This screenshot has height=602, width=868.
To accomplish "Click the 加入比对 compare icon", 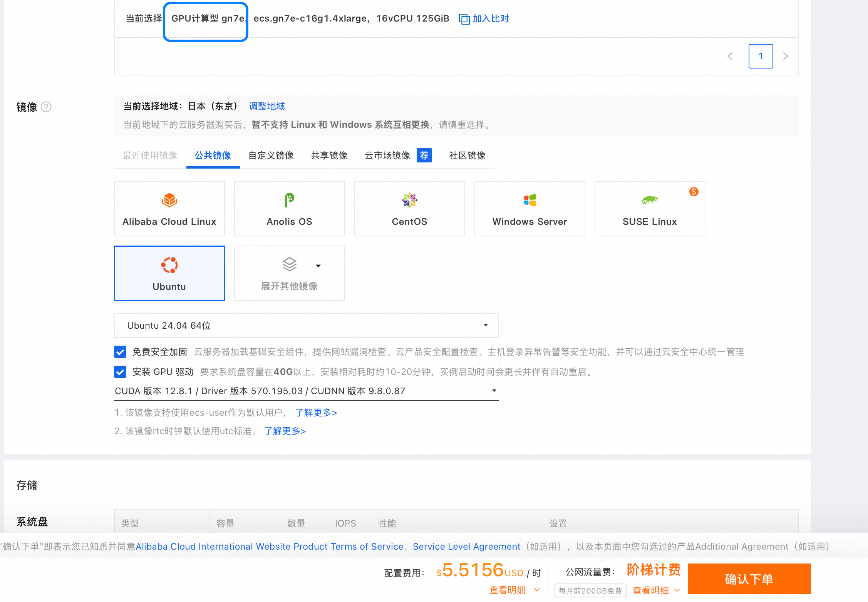I will tap(464, 19).
